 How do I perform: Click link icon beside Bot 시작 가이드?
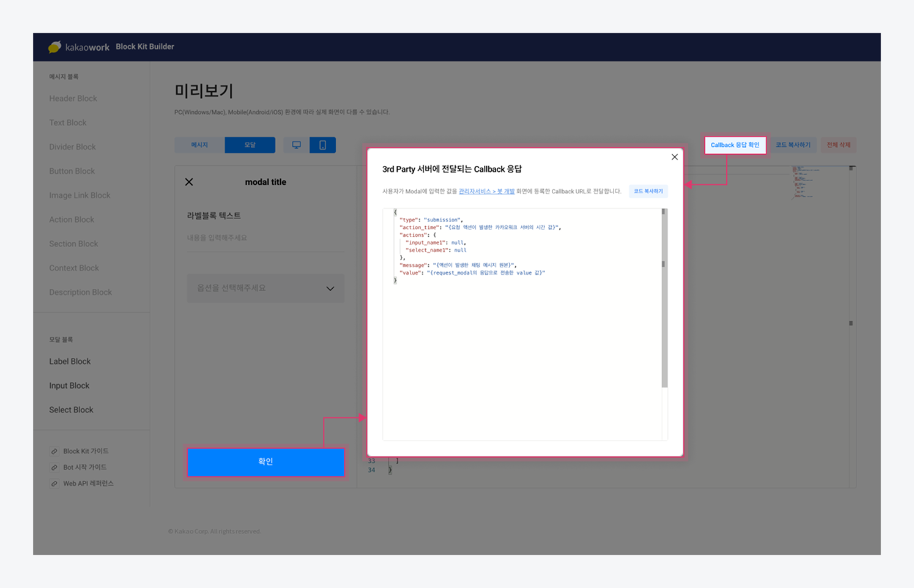pos(54,467)
